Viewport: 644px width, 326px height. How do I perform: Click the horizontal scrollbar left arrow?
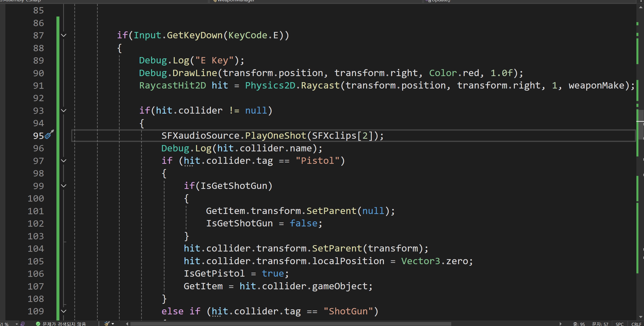coord(127,324)
